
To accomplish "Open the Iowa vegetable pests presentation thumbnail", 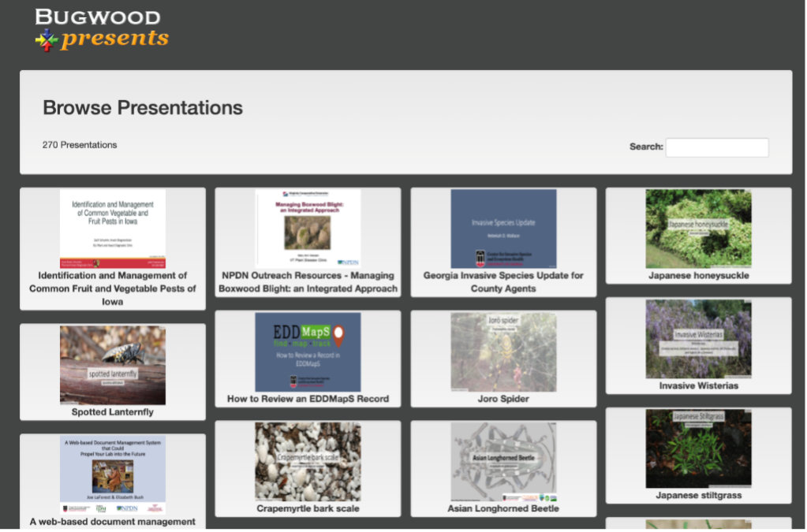I will 113,229.
